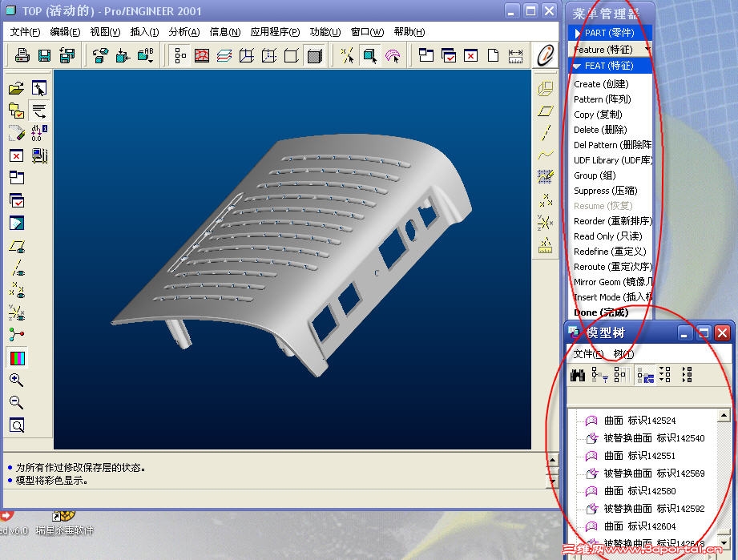Click the Zoom Out magnifier icon
738x560 pixels.
[x=17, y=402]
